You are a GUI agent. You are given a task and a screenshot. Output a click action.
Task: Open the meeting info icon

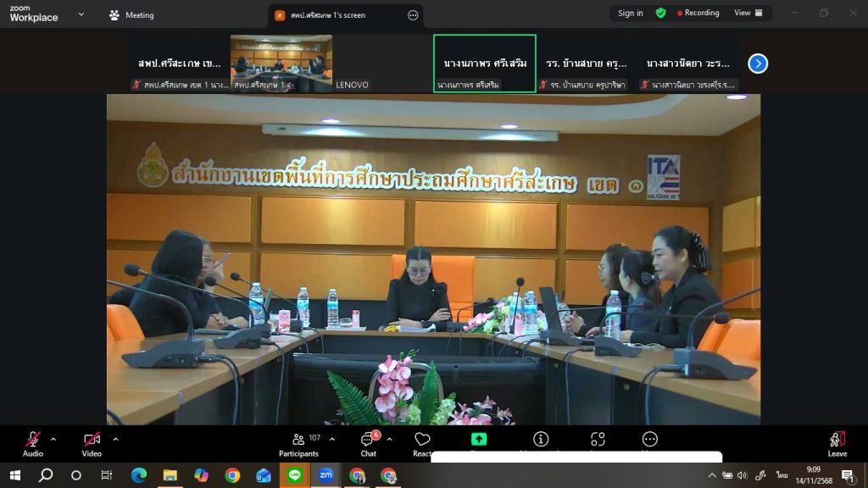[541, 439]
